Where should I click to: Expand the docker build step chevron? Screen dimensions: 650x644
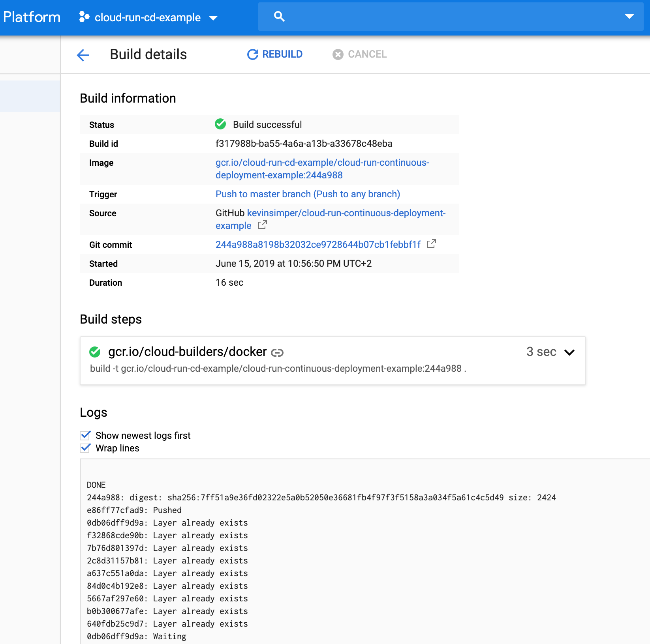coord(569,352)
